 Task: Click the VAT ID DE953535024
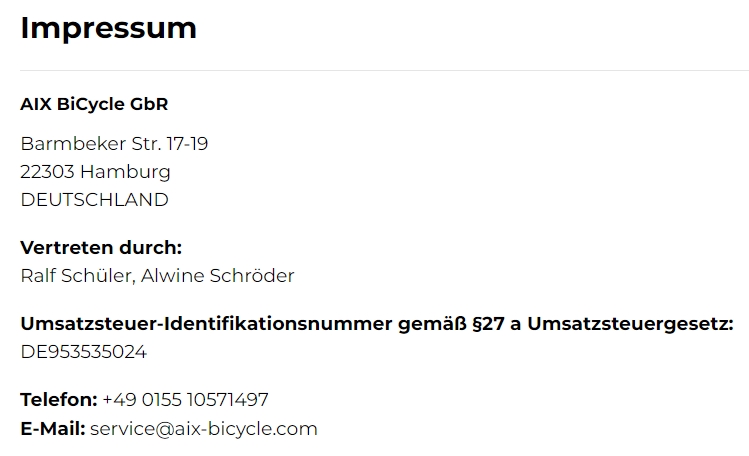84,352
